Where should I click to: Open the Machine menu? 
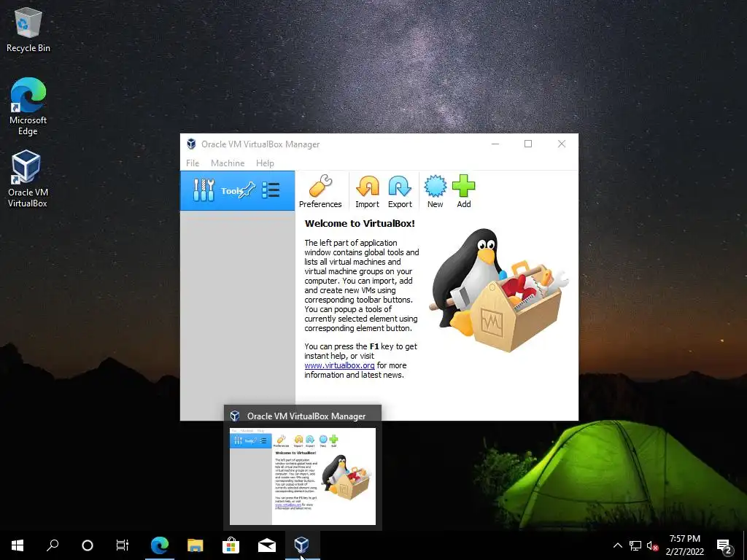coord(228,163)
